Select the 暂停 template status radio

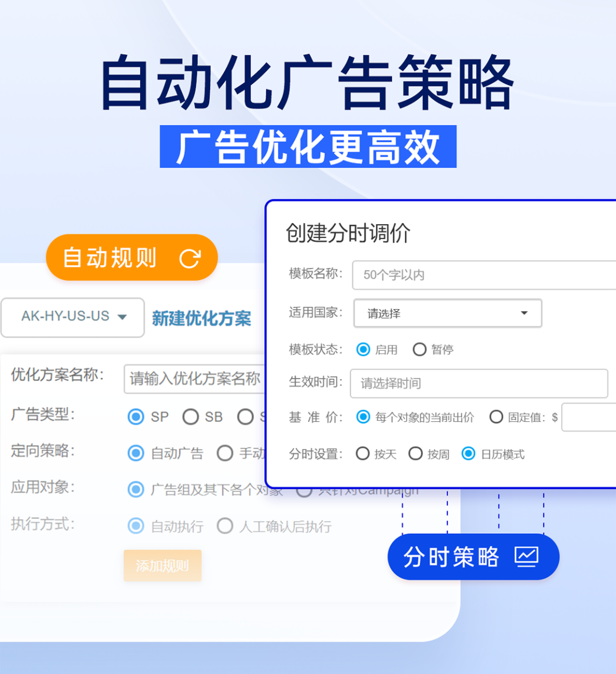pos(419,350)
